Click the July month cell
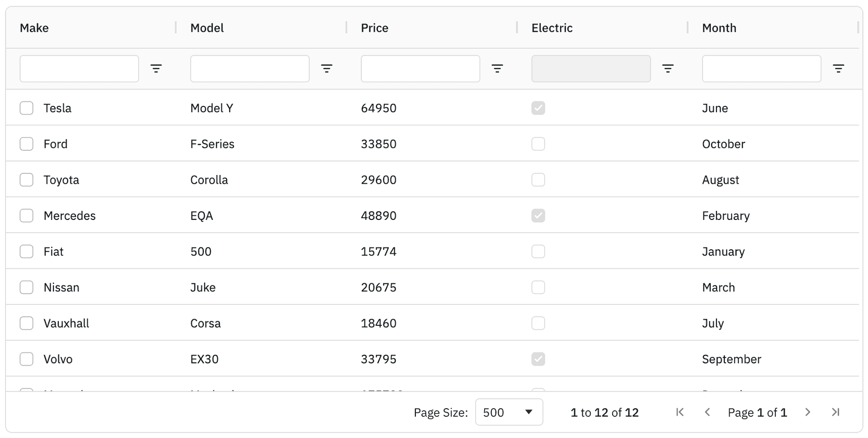Image resolution: width=868 pixels, height=438 pixels. pyautogui.click(x=713, y=323)
